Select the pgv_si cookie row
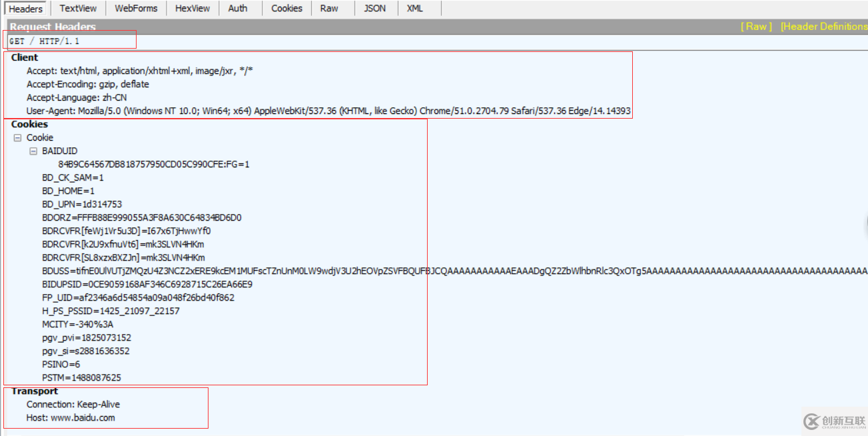 click(86, 351)
